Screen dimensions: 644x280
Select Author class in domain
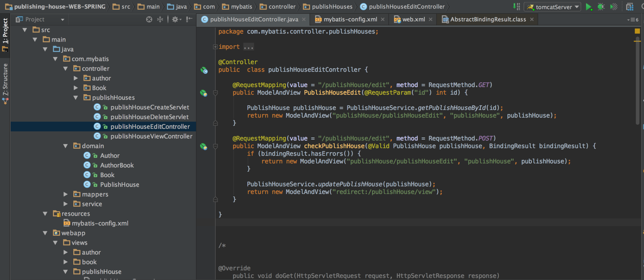click(x=110, y=156)
